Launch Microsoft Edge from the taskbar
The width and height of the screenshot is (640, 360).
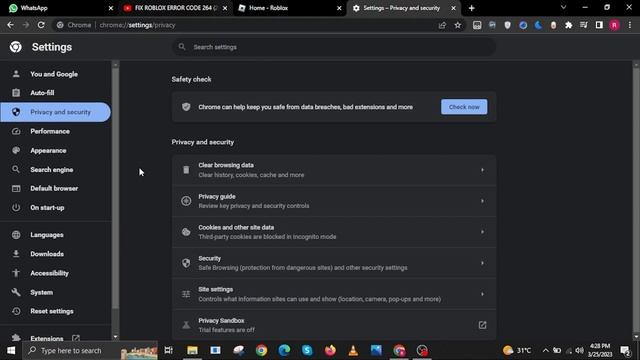284,350
